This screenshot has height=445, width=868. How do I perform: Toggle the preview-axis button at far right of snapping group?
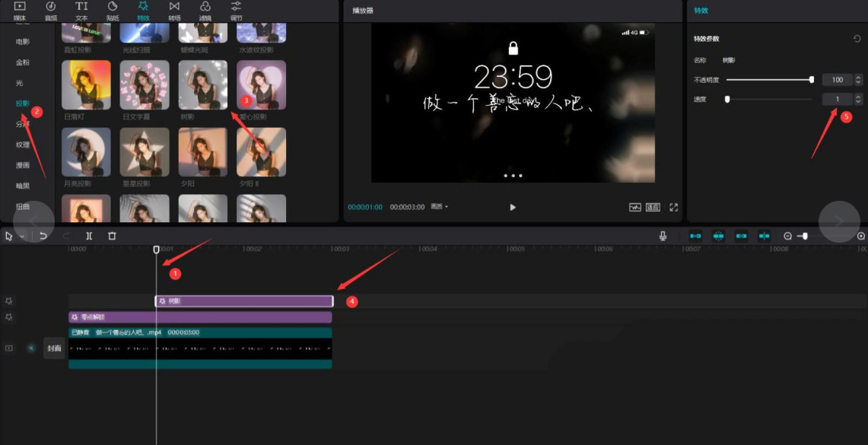pos(764,236)
